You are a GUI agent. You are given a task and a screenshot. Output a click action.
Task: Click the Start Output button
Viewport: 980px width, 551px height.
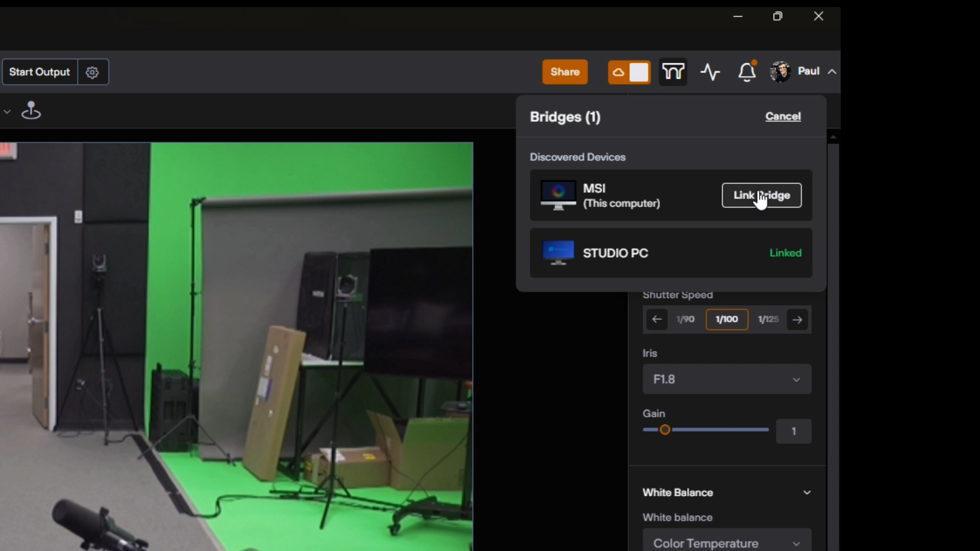click(x=39, y=72)
